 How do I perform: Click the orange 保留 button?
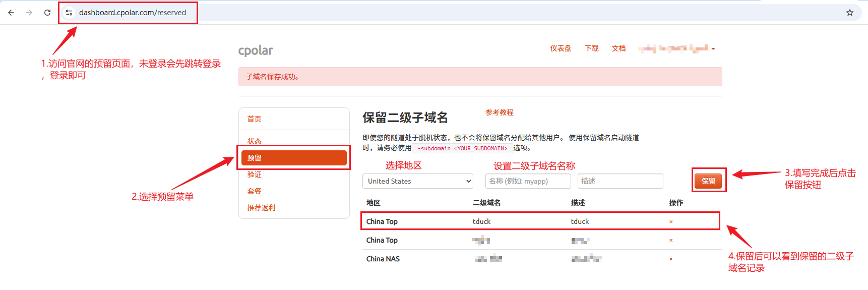tap(708, 181)
